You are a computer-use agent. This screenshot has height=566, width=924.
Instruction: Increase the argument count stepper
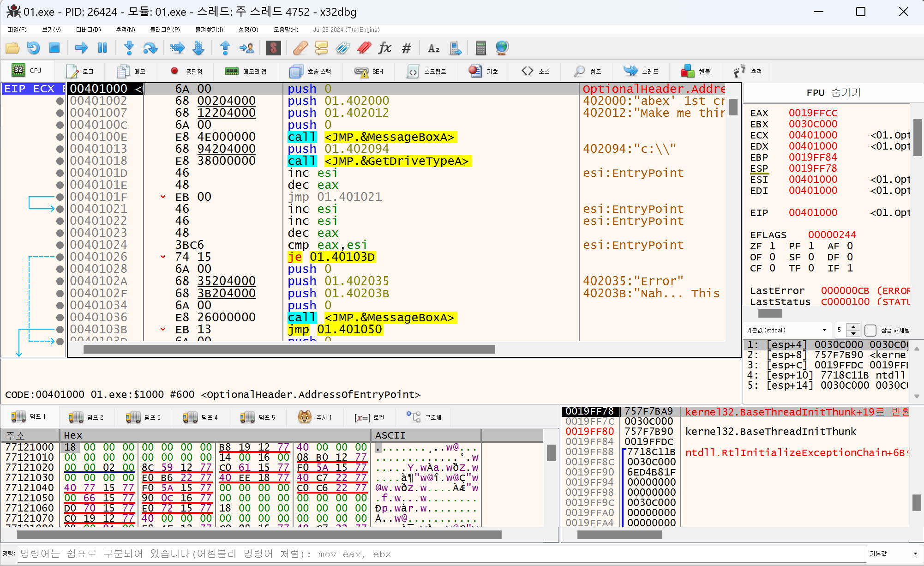pyautogui.click(x=853, y=327)
